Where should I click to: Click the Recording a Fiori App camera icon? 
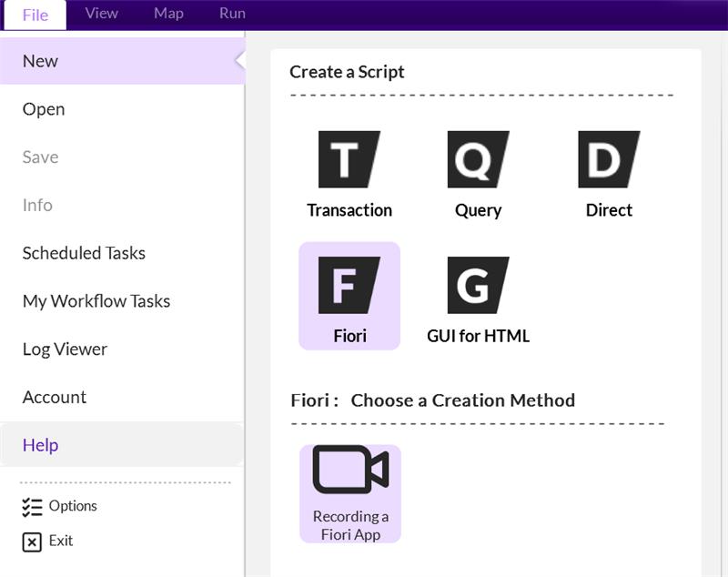[350, 471]
